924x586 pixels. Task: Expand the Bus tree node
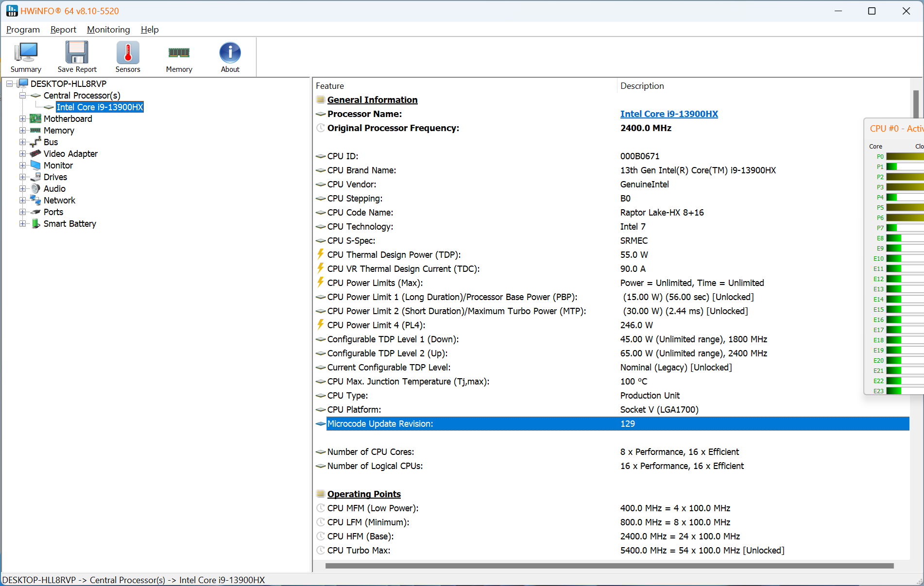pos(22,142)
